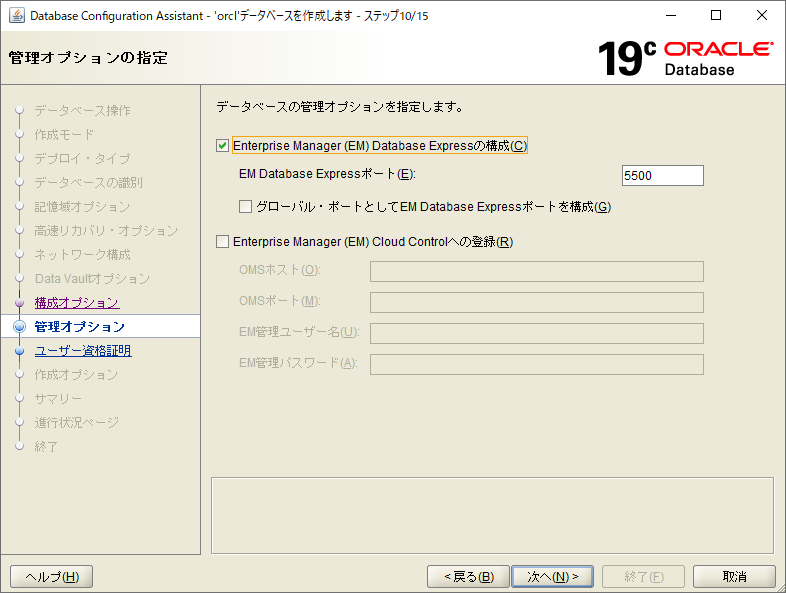The image size is (786, 593).
Task: Open the 構成オプション step link
Action: click(x=77, y=303)
